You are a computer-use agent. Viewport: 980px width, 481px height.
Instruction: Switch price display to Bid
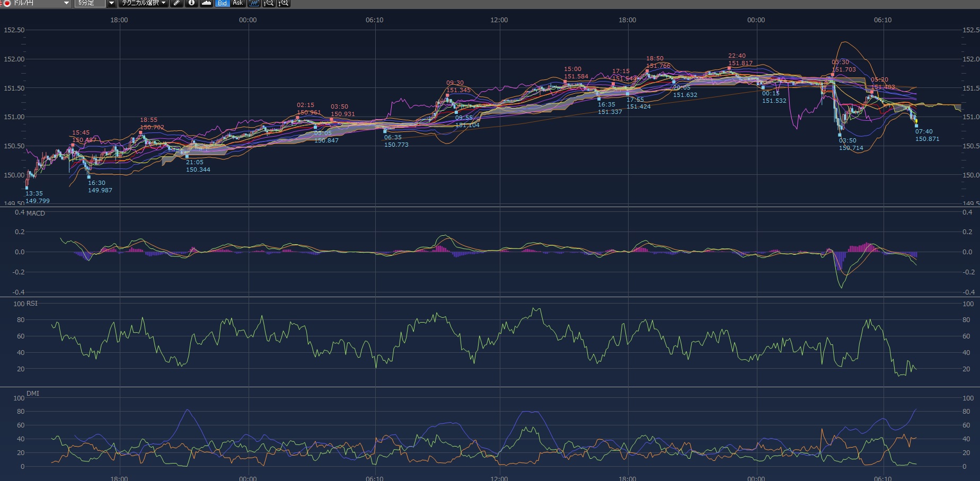click(222, 3)
